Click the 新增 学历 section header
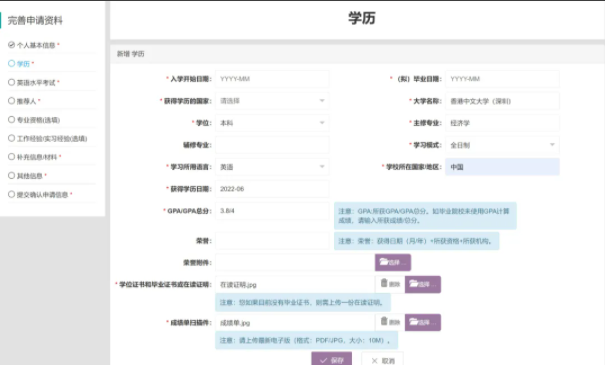Screen dimensions: 605x365 click(130, 54)
